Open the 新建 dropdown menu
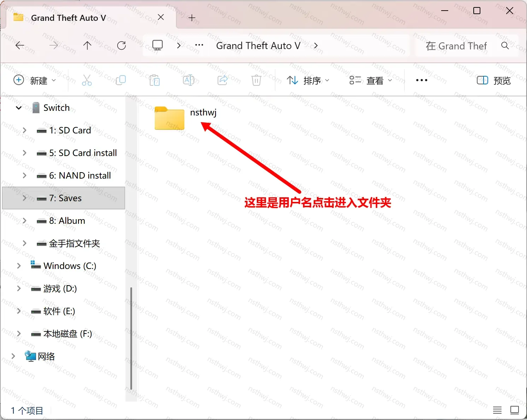This screenshot has width=527, height=420. [35, 80]
